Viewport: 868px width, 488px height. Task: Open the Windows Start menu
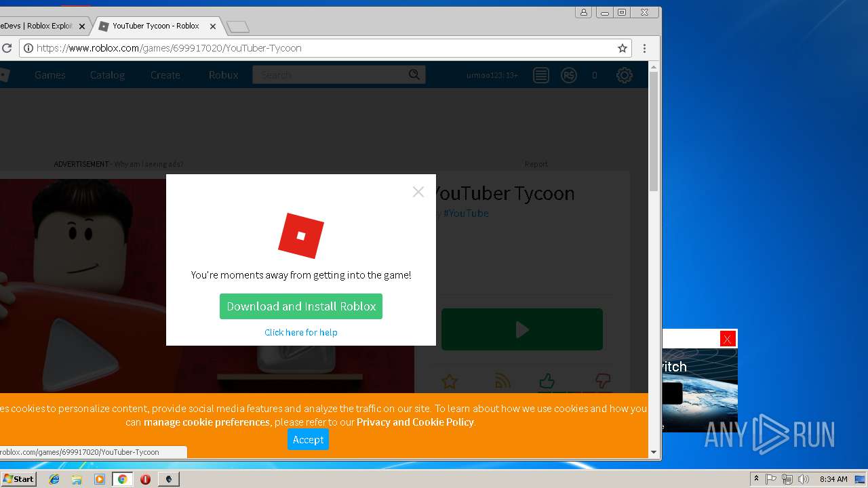pyautogui.click(x=18, y=479)
